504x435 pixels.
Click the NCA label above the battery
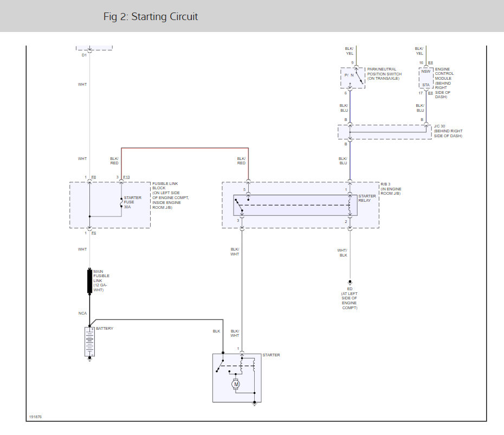coord(82,313)
